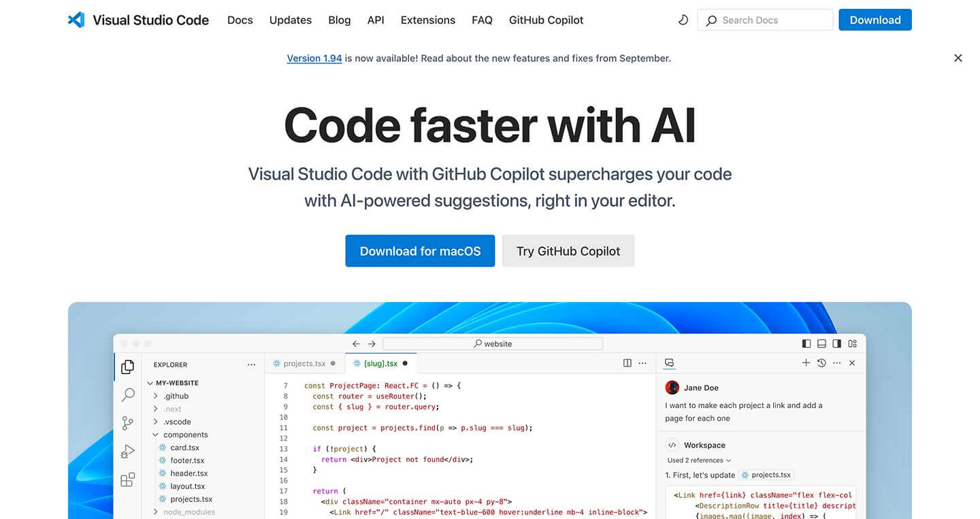This screenshot has height=519, width=980.
Task: Go to Extensions in the top navigation
Action: click(x=428, y=20)
